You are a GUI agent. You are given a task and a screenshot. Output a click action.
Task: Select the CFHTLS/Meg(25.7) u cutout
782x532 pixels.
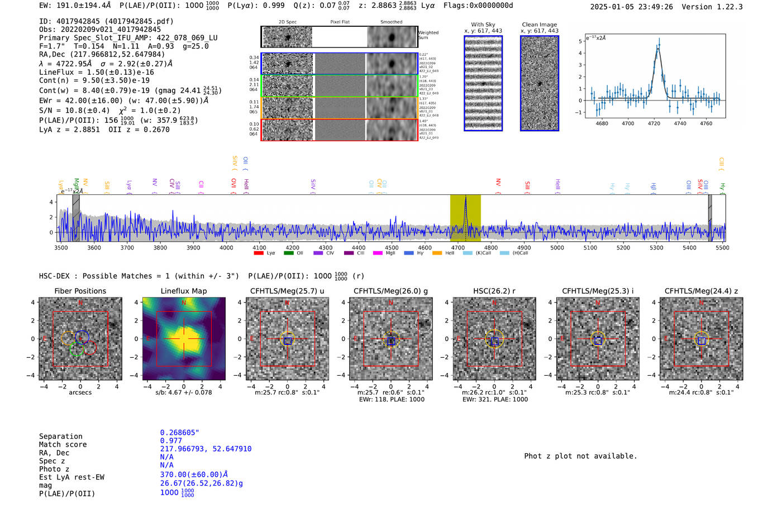288,339
